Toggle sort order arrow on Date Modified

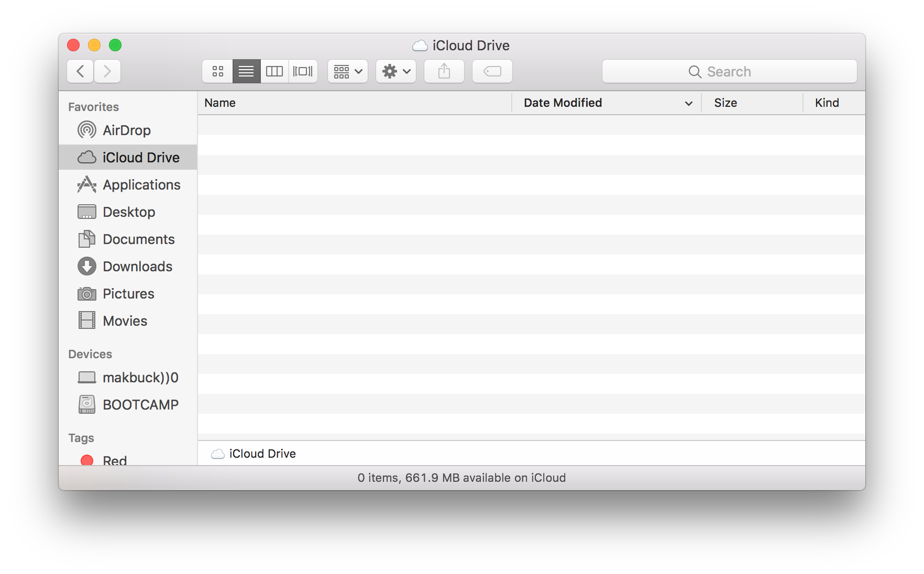689,104
